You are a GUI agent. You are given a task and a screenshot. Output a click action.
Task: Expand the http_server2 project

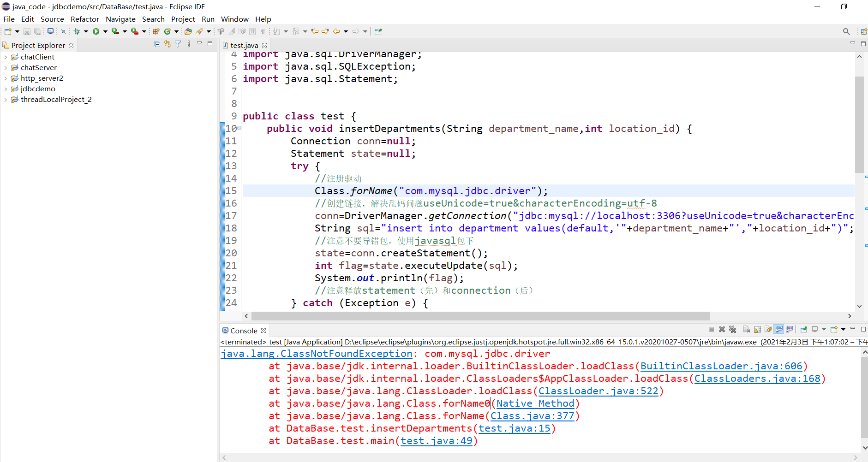pos(6,78)
